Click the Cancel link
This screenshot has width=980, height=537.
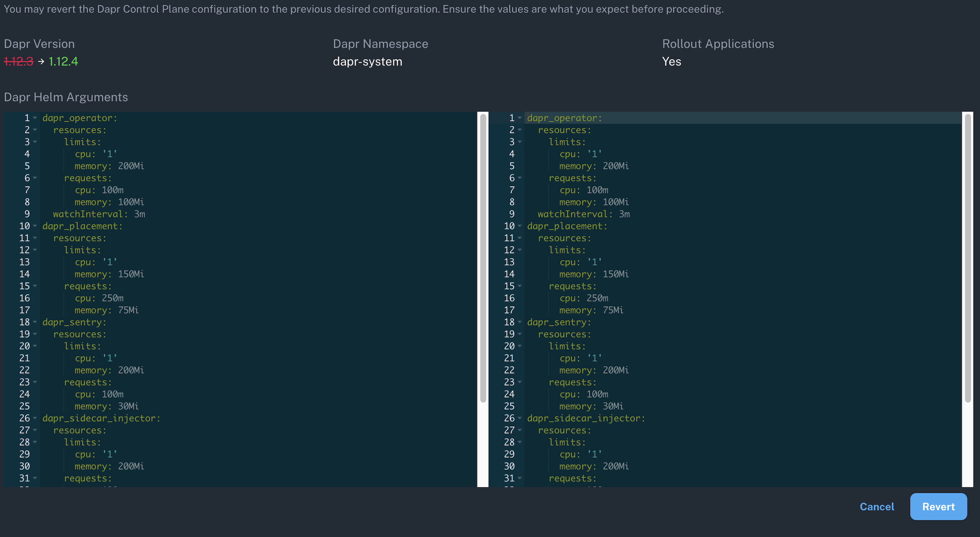[877, 506]
